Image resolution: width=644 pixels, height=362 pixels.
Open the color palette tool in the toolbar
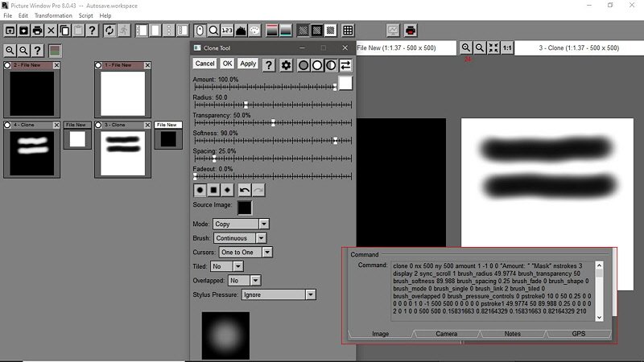(x=254, y=31)
